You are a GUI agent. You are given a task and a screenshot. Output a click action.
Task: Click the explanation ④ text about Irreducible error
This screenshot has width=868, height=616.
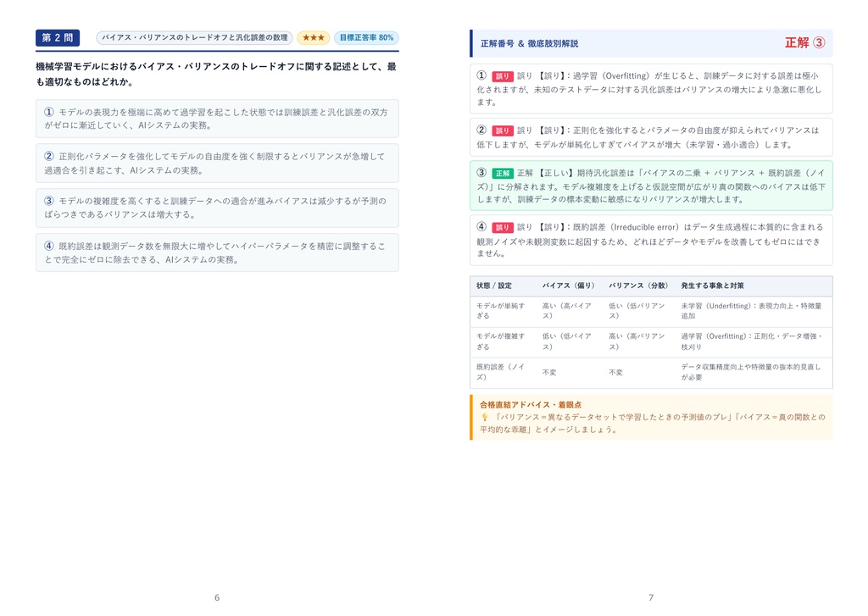coord(651,240)
